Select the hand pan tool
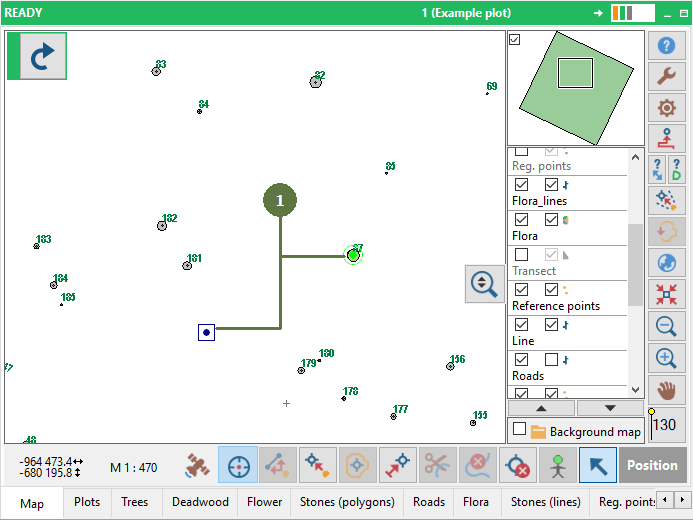Image resolution: width=693 pixels, height=520 pixels. 666,390
